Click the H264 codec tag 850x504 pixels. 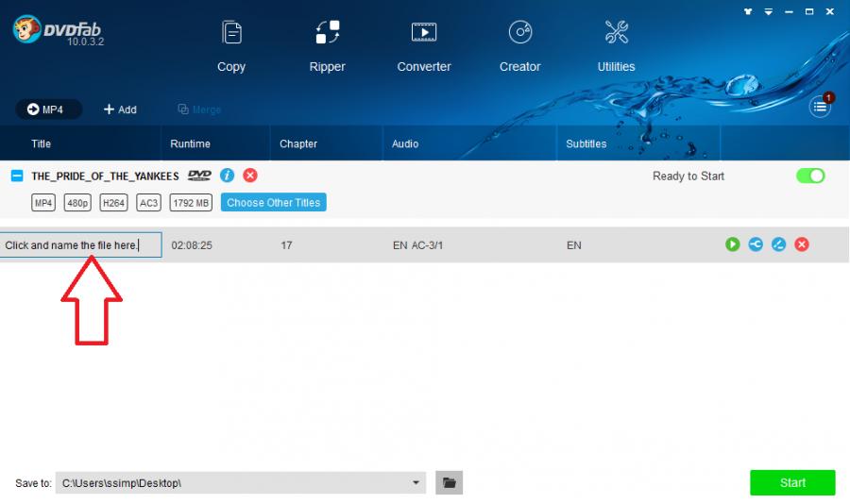pos(114,203)
